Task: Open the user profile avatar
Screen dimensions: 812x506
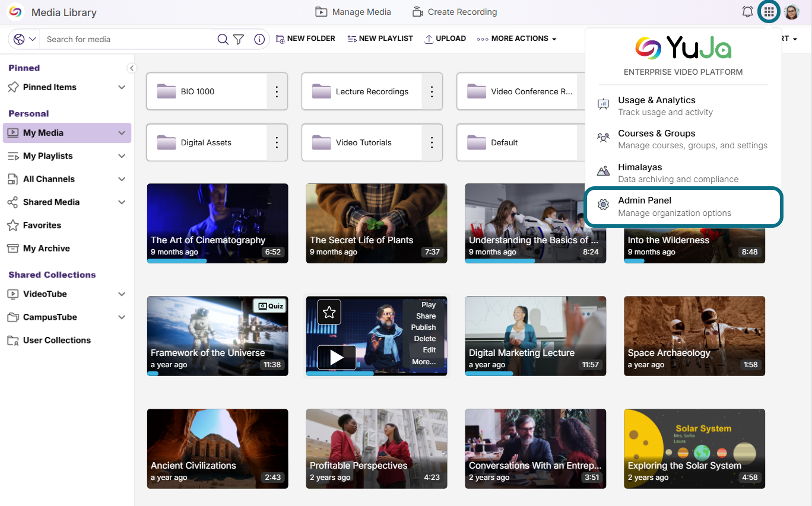Action: click(x=792, y=12)
